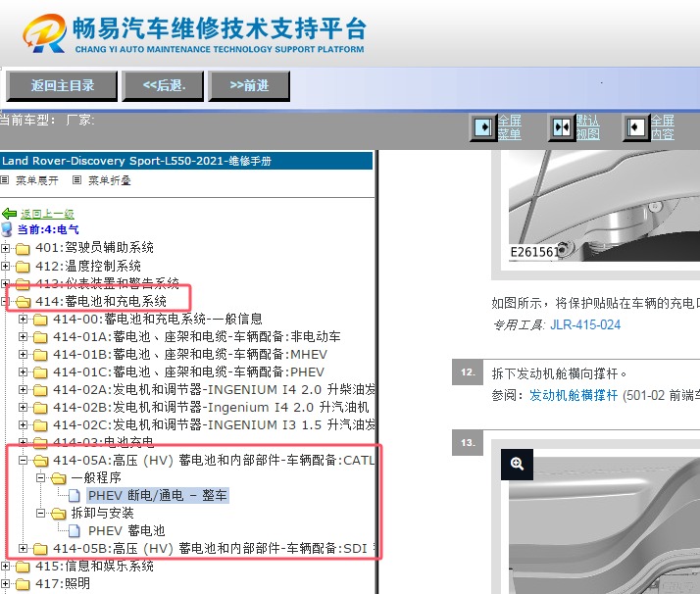Screen dimensions: 700x594
Task: Click the 414:蓄电池和充电系统 open folder icon
Action: tap(24, 302)
